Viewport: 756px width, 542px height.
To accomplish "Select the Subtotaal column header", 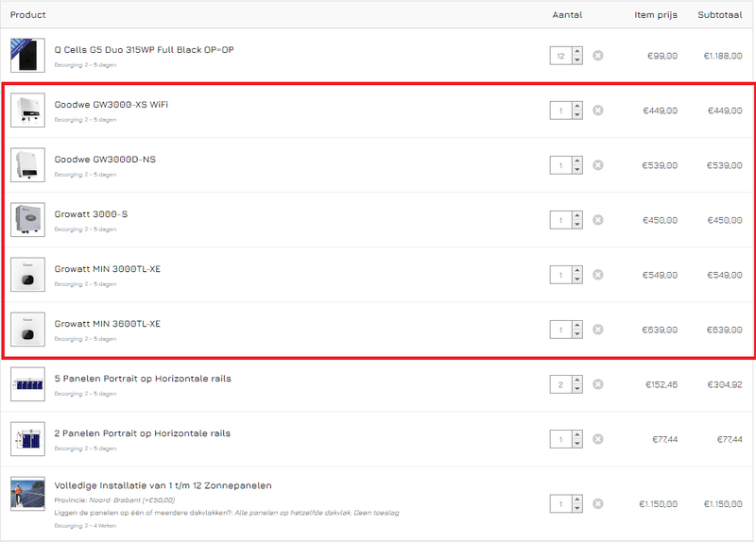I will pos(720,15).
